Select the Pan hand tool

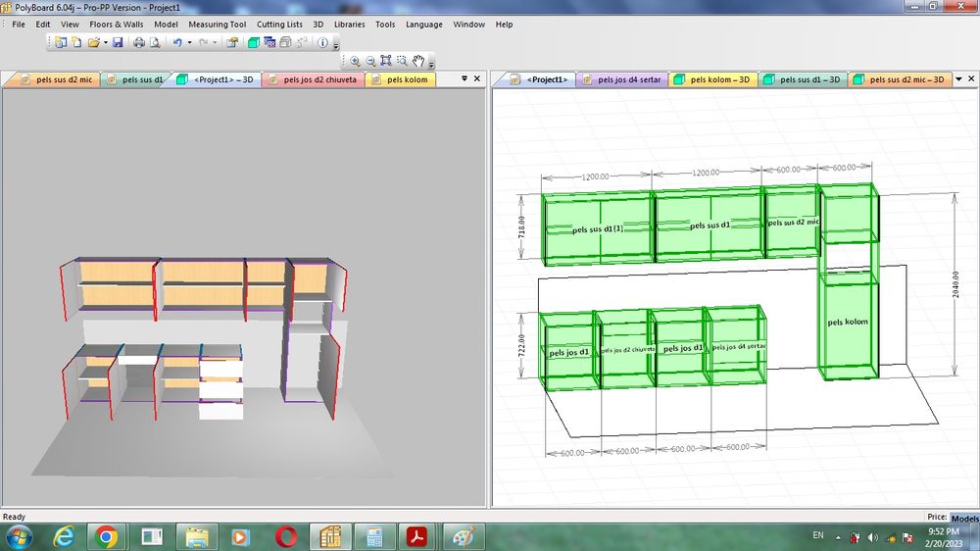pyautogui.click(x=417, y=61)
